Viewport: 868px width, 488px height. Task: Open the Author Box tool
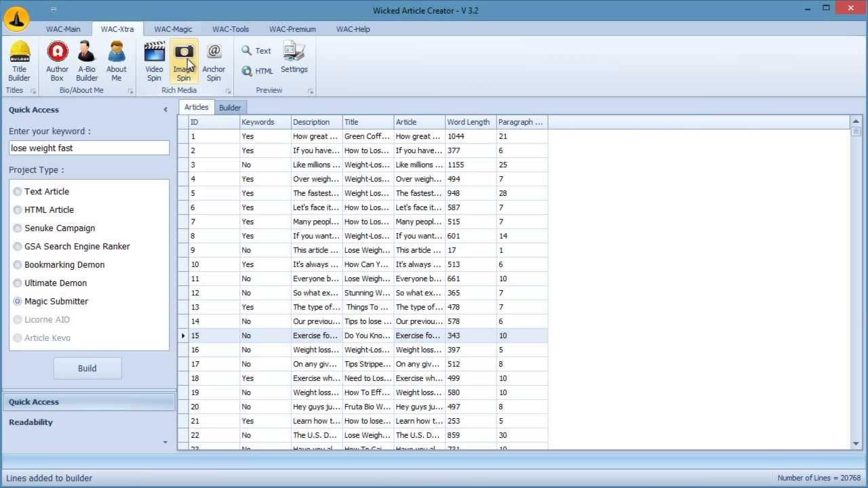click(57, 61)
